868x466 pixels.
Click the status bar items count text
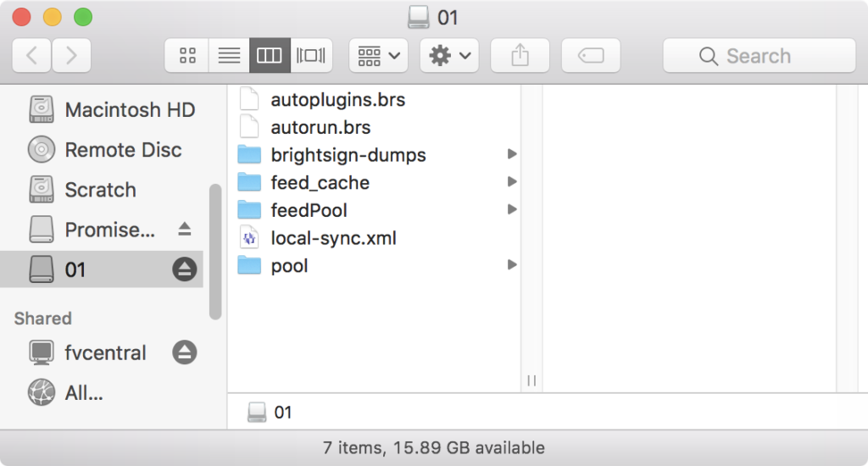[x=434, y=447]
